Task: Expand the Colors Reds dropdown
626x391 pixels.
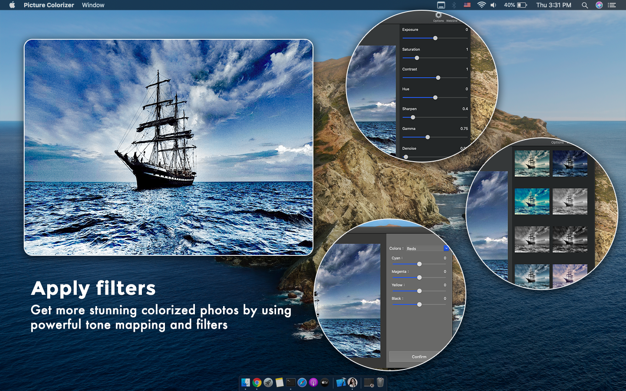Action: tap(427, 248)
